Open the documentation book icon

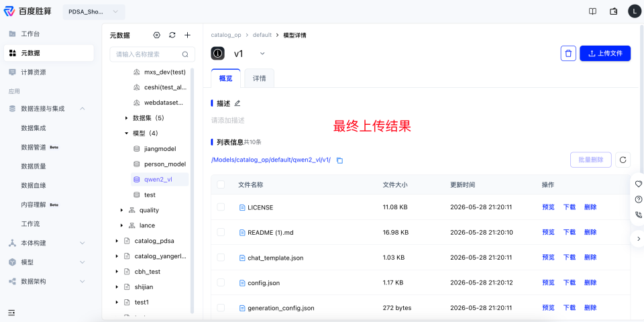point(592,11)
